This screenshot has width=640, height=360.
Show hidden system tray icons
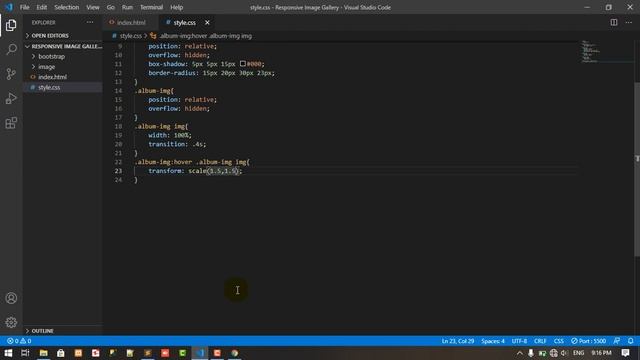click(520, 353)
